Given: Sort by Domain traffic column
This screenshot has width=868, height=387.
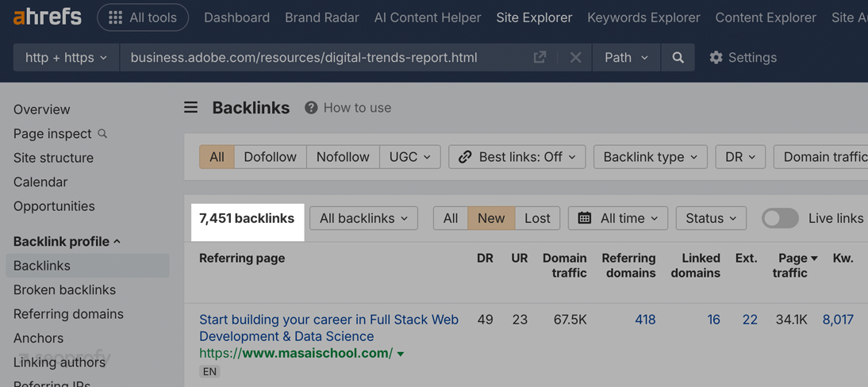Looking at the screenshot, I should [x=565, y=265].
